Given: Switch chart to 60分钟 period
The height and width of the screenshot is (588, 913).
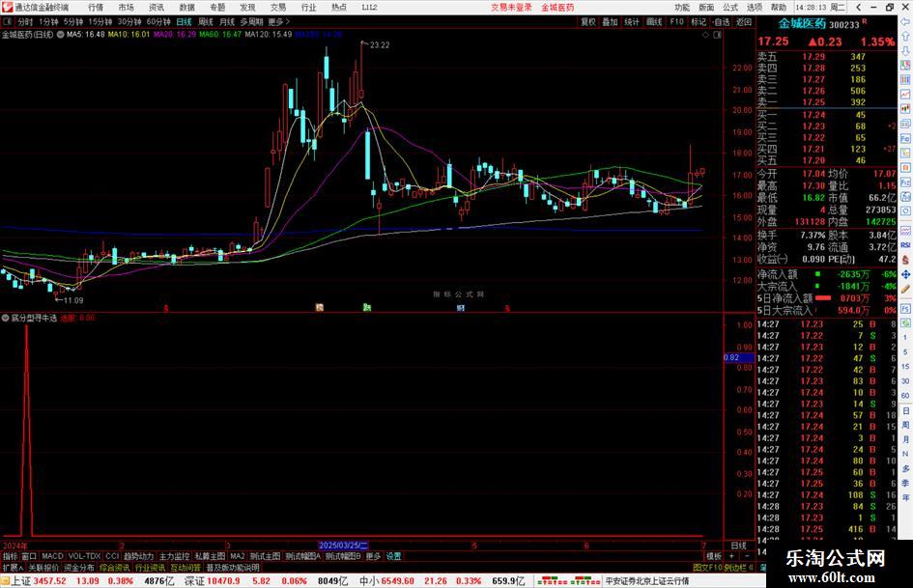Looking at the screenshot, I should pos(158,21).
